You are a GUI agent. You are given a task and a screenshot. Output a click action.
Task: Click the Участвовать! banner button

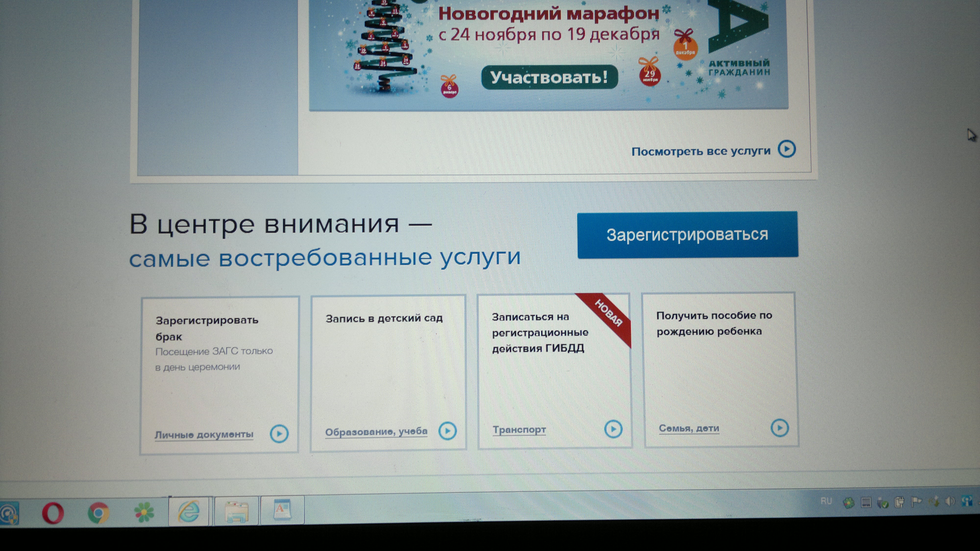549,77
